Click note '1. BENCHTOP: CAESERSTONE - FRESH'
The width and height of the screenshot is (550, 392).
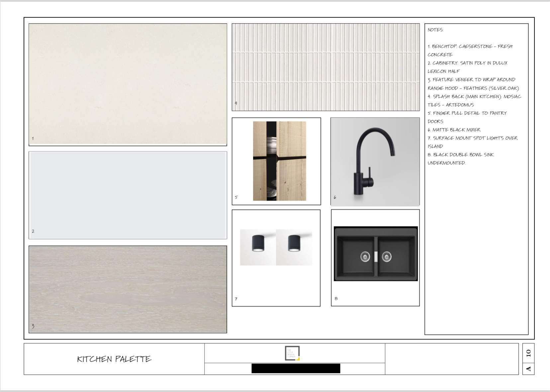coord(470,47)
